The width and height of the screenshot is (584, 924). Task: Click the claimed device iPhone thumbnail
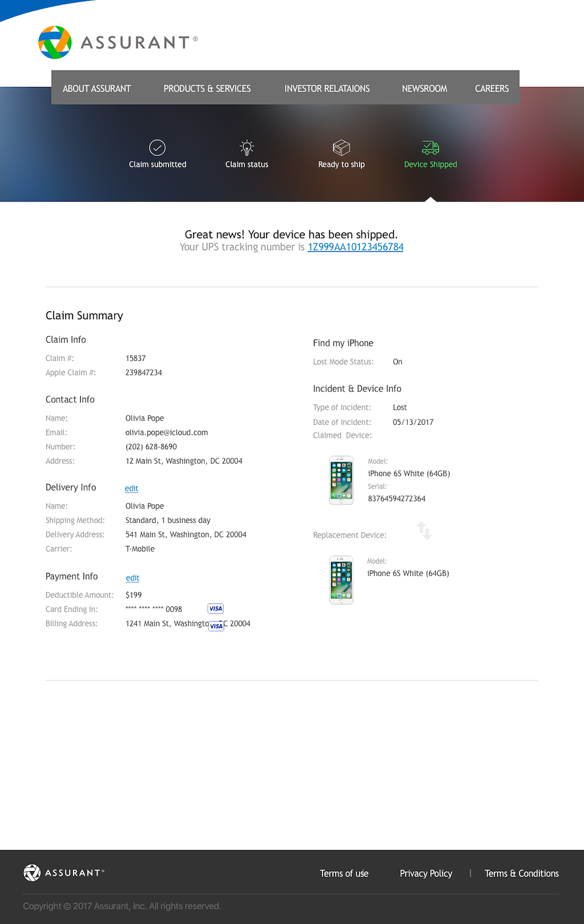pyautogui.click(x=341, y=480)
